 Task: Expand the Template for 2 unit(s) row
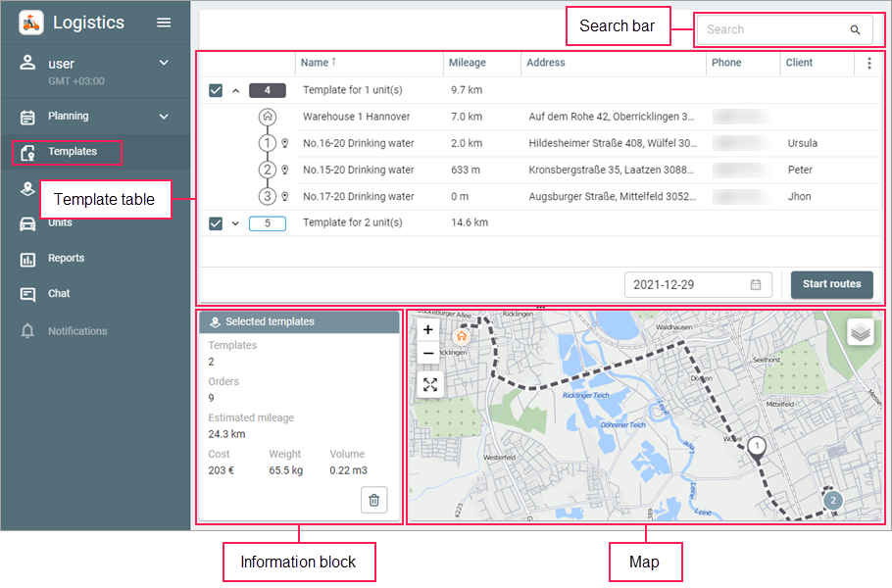coord(235,223)
